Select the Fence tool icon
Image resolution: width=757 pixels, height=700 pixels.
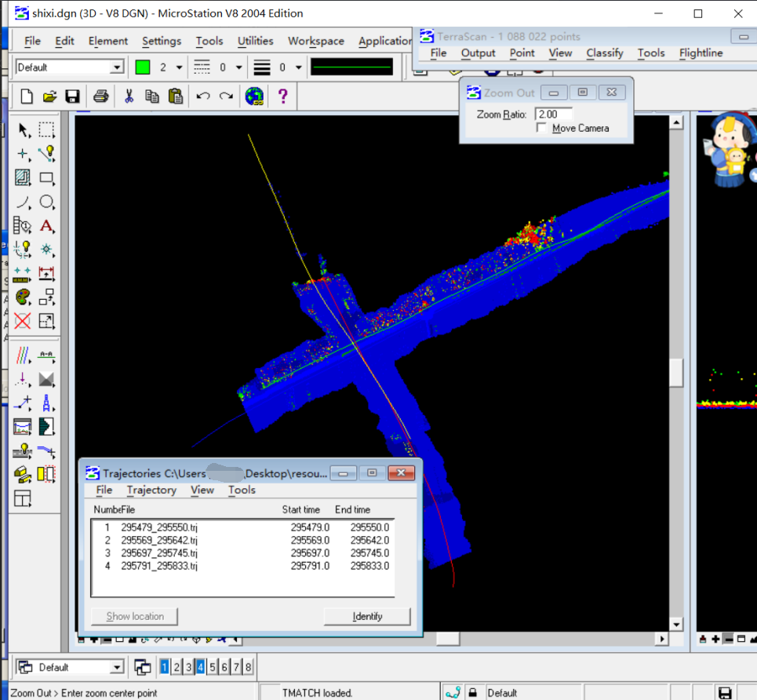coord(47,130)
